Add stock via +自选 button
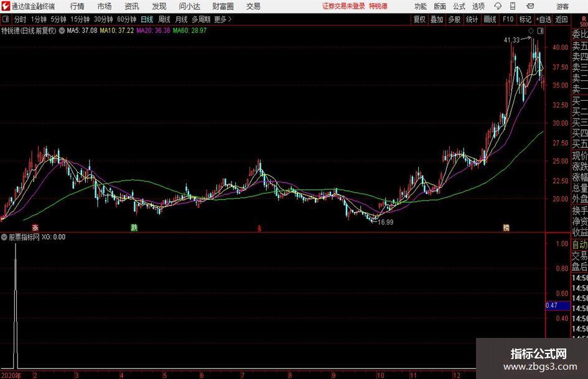This screenshot has height=379, width=588. pos(543,19)
